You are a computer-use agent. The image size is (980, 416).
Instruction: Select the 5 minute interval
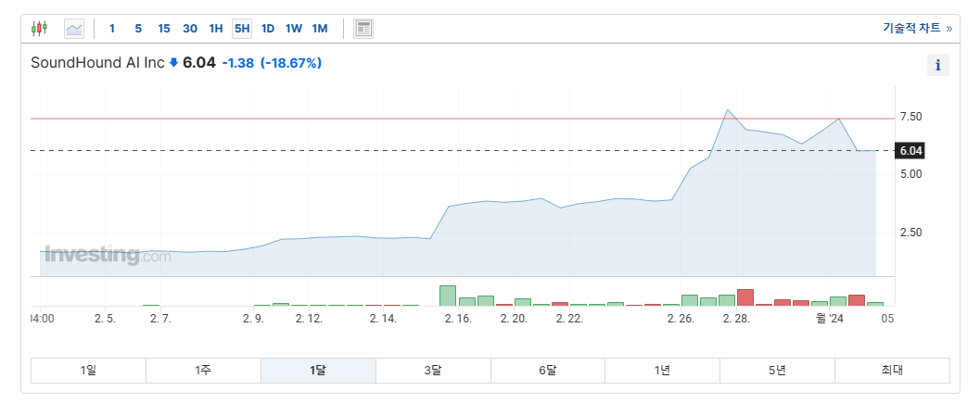138,29
